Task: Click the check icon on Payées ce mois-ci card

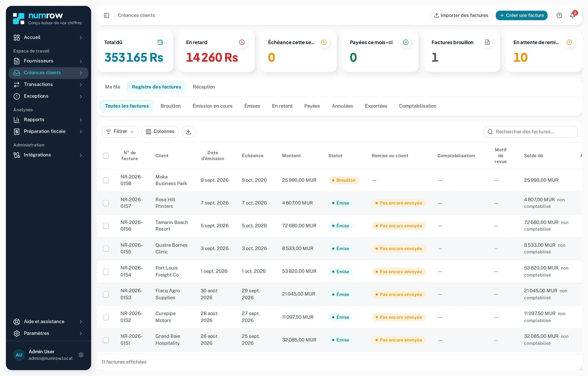Action: [x=405, y=42]
